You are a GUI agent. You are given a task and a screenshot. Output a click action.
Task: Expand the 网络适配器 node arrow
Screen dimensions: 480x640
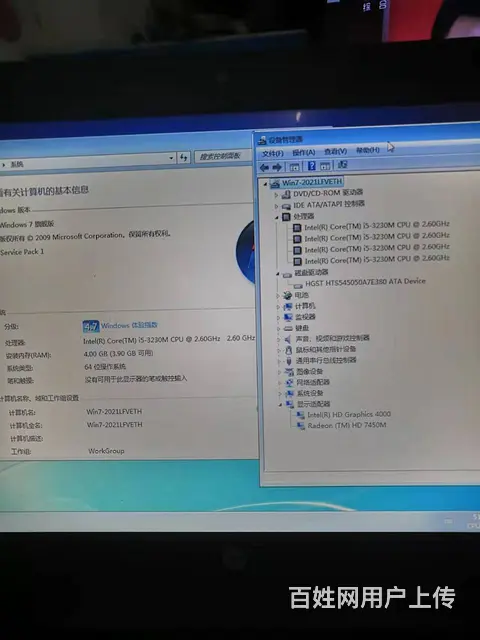(x=280, y=383)
